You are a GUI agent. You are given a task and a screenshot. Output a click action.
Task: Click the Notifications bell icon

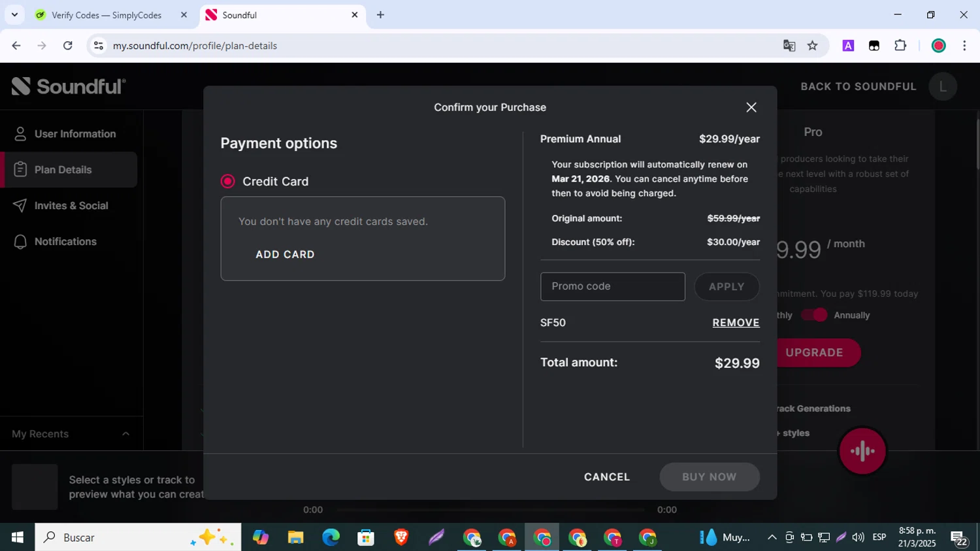(20, 242)
